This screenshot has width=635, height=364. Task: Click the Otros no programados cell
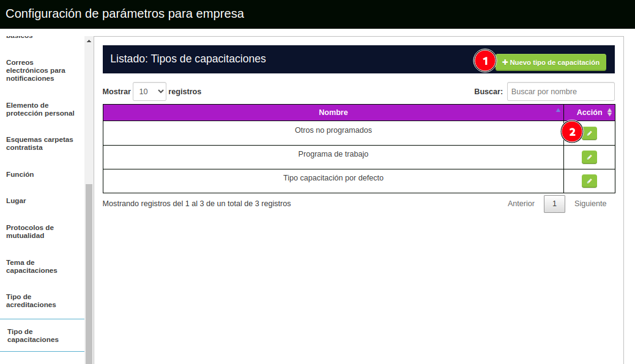click(x=333, y=133)
